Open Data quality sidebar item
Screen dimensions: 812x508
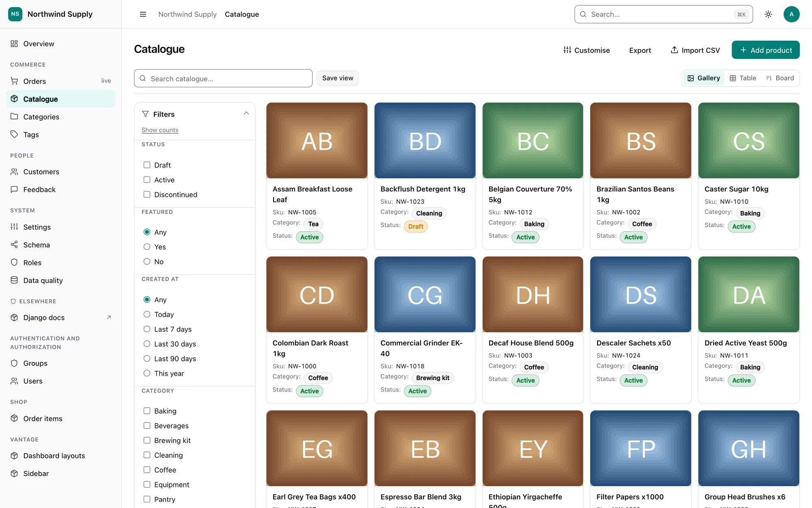point(61,280)
